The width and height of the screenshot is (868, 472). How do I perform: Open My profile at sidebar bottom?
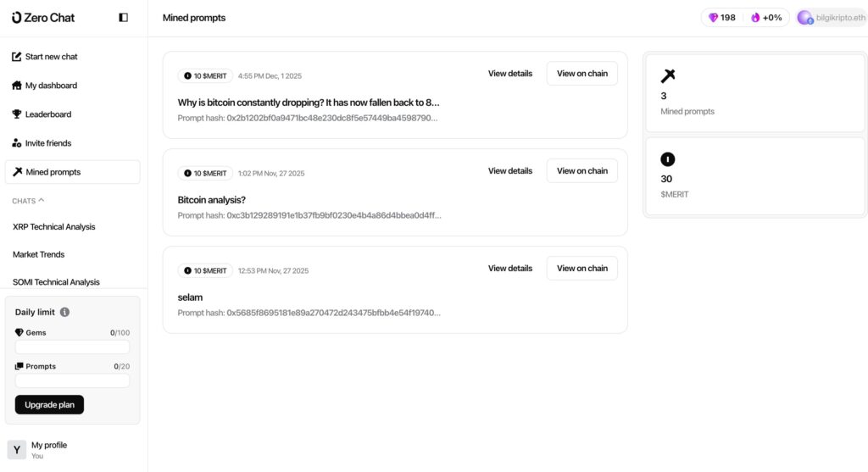tap(48, 449)
